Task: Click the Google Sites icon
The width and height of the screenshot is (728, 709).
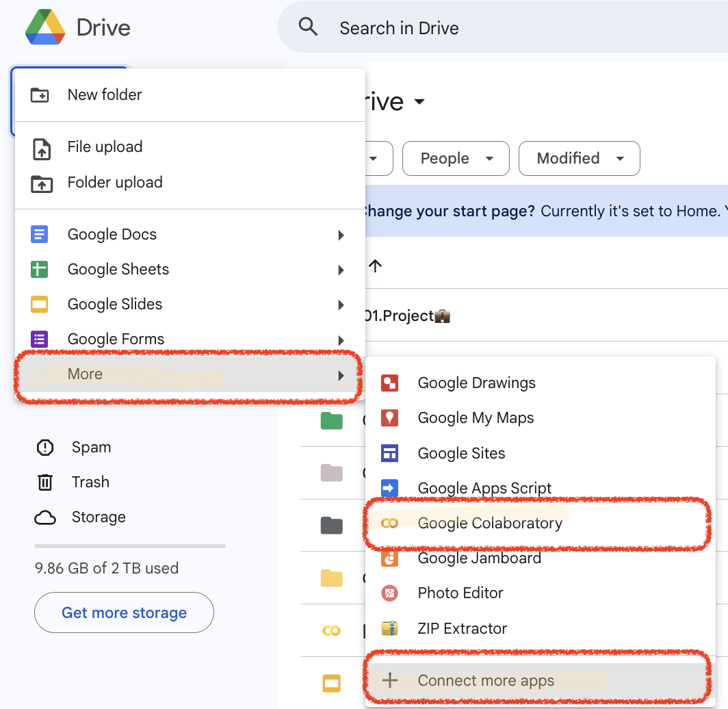Action: coord(389,453)
